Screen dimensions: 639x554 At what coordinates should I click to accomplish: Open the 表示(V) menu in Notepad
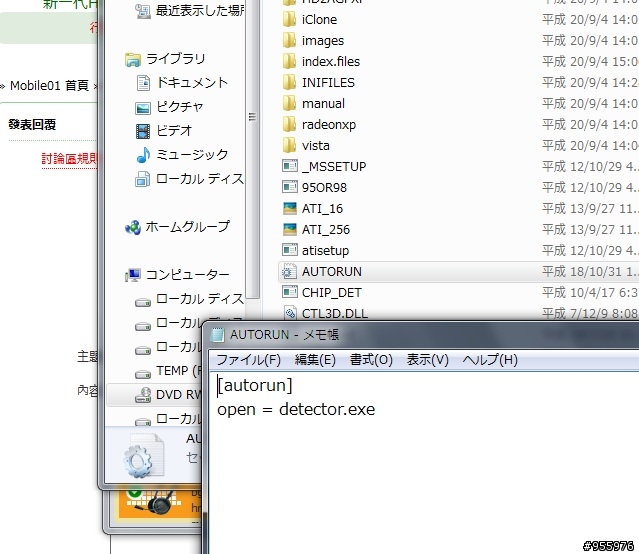(427, 360)
